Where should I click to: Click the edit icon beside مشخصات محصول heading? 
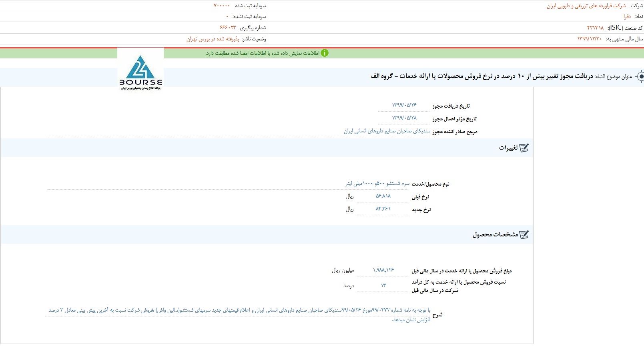point(524,235)
